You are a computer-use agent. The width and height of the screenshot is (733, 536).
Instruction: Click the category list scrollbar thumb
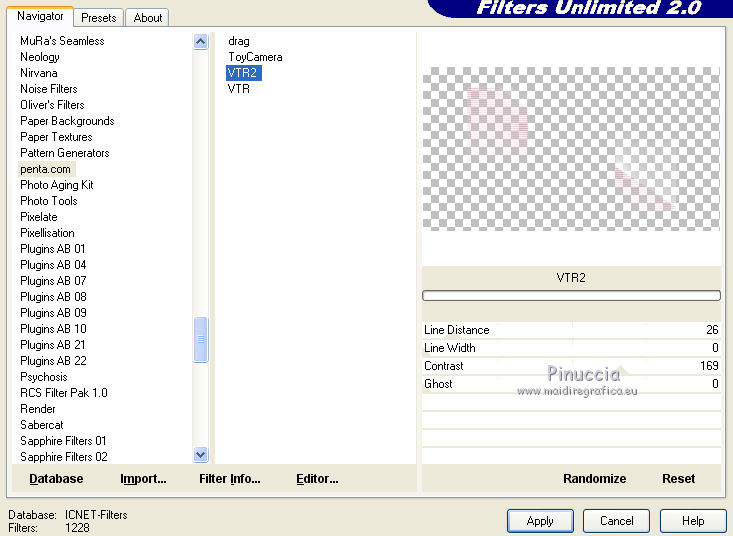pyautogui.click(x=200, y=339)
